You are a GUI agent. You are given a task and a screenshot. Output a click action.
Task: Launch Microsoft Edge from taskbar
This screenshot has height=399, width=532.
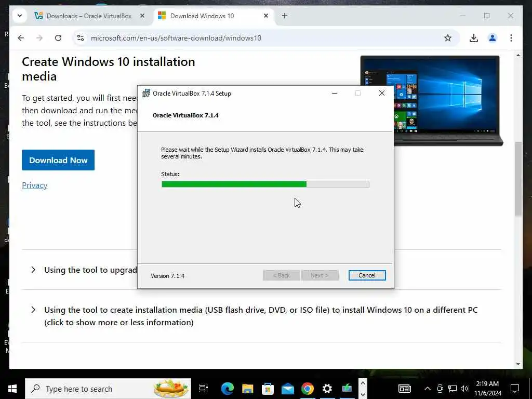click(x=228, y=389)
